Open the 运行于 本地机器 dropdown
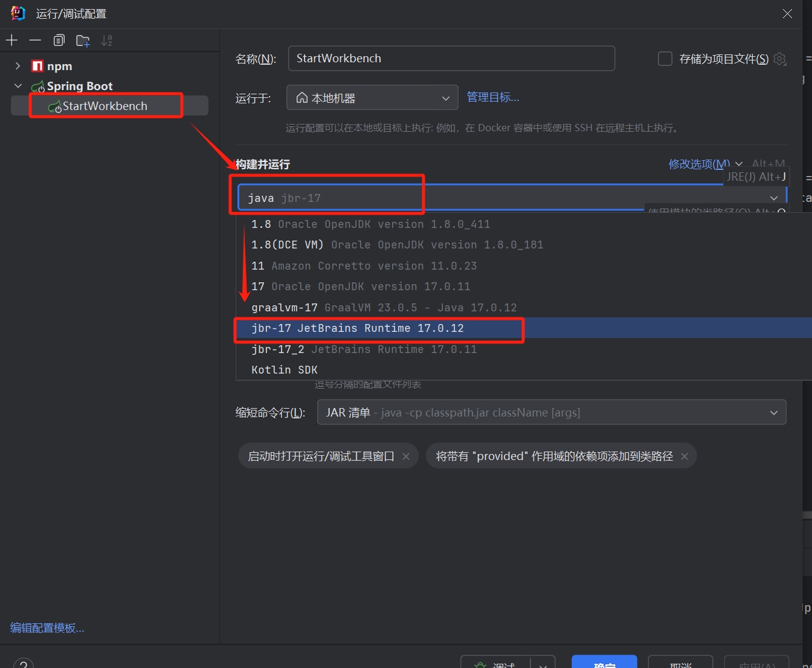Image resolution: width=812 pixels, height=668 pixels. point(372,98)
